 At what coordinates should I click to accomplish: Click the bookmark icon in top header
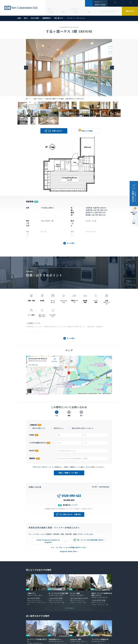tap(130, 2)
